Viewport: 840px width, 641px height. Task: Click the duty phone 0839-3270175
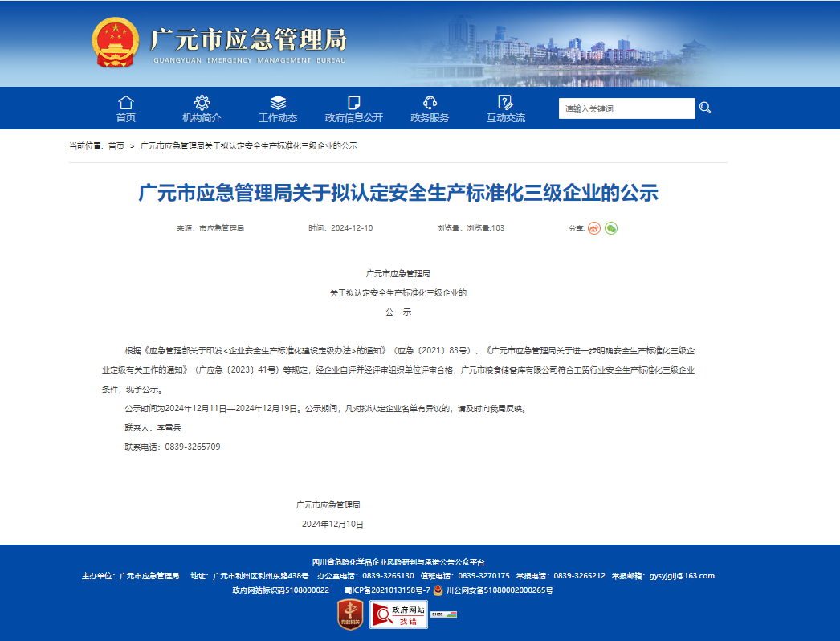pos(483,576)
